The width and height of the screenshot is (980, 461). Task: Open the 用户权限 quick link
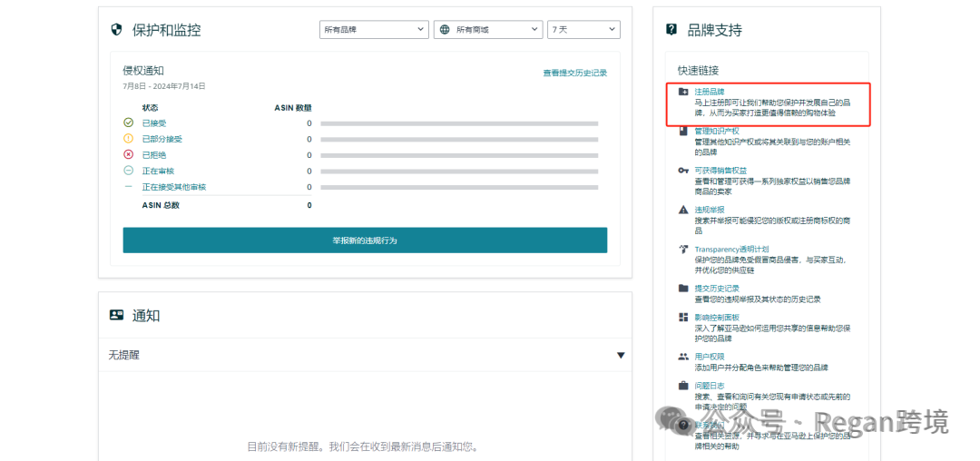(x=710, y=357)
